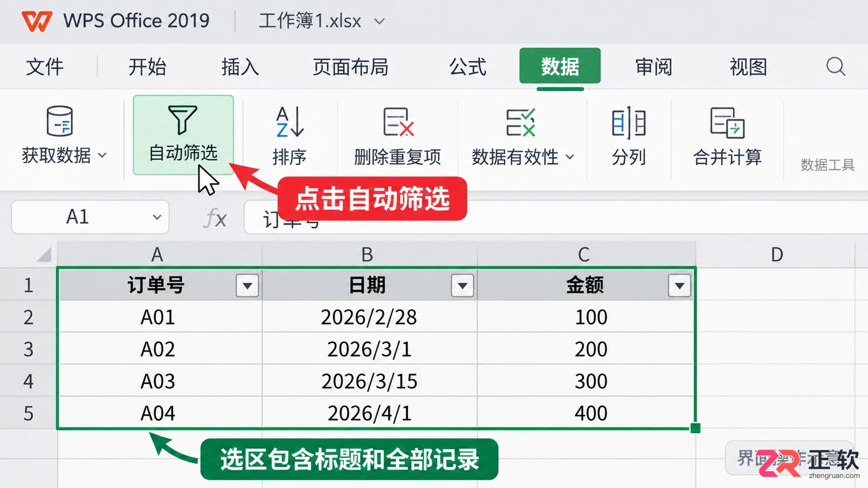This screenshot has width=868, height=488.
Task: Open the 文件 menu
Action: pyautogui.click(x=45, y=67)
